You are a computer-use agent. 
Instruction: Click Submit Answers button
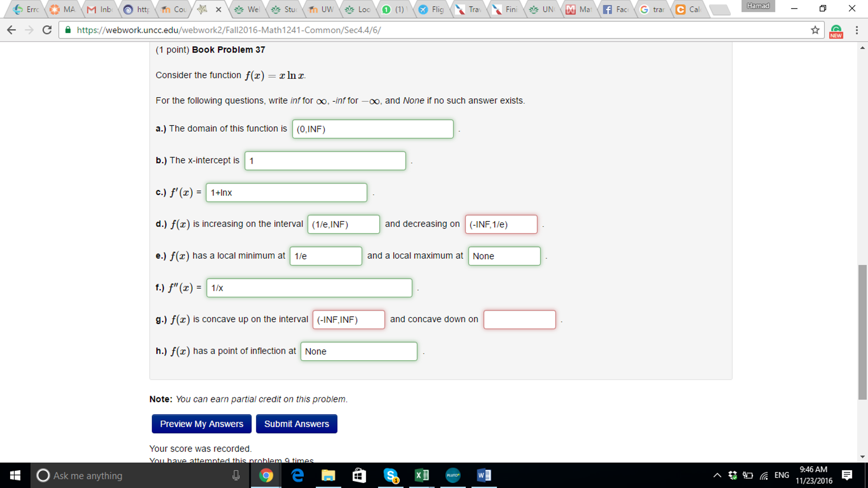(296, 423)
